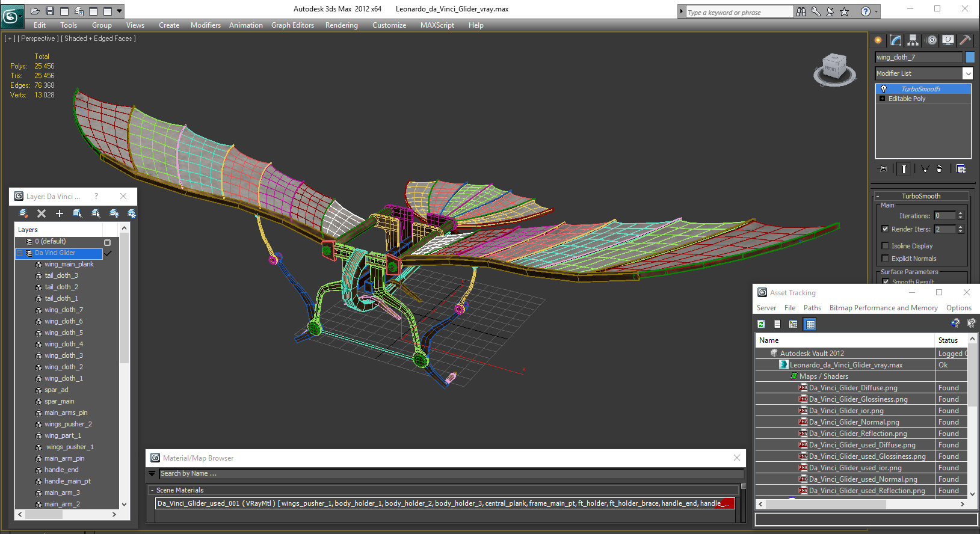Enable Render Iters checkbox
980x534 pixels.
click(885, 229)
